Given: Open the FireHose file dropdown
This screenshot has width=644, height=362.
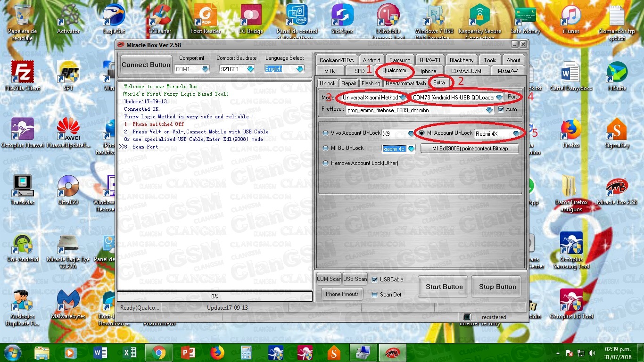Looking at the screenshot, I should (x=490, y=110).
